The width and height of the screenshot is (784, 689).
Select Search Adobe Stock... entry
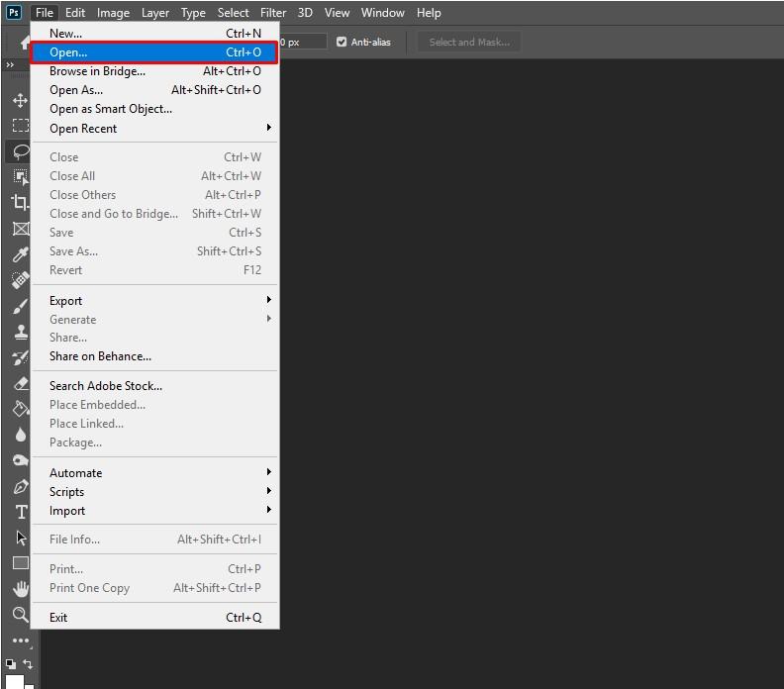tap(155, 386)
